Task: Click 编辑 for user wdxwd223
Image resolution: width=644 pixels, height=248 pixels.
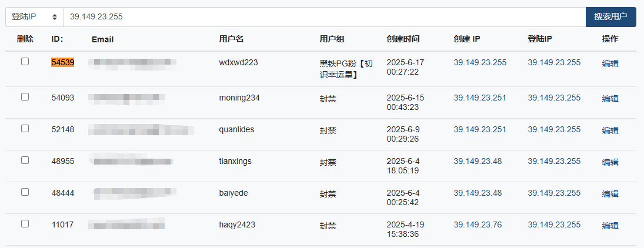Action: (610, 63)
